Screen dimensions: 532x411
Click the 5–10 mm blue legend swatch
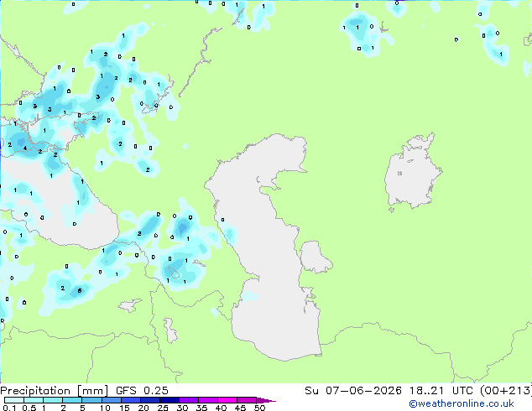(91, 400)
